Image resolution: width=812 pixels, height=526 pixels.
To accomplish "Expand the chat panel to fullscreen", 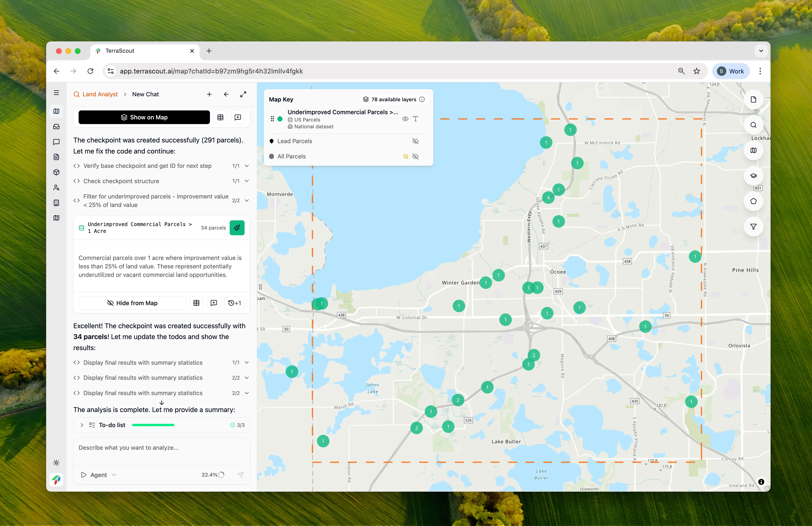I will click(x=243, y=94).
